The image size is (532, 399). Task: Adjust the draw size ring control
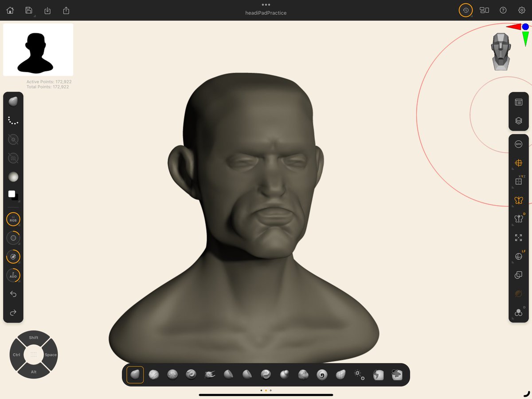tap(13, 238)
